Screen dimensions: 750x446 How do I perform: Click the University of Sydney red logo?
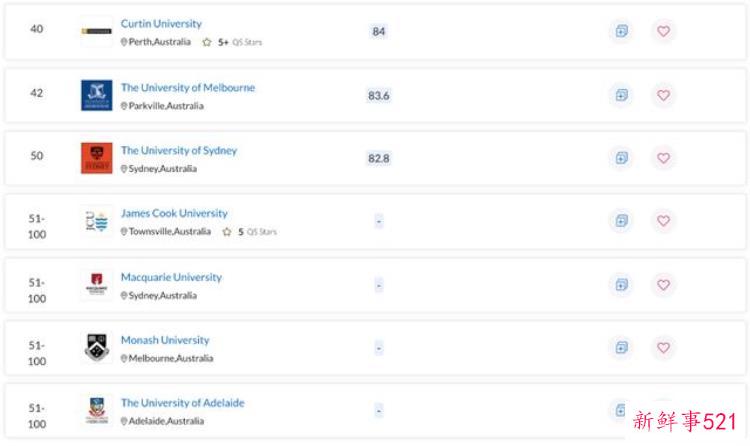pos(97,158)
